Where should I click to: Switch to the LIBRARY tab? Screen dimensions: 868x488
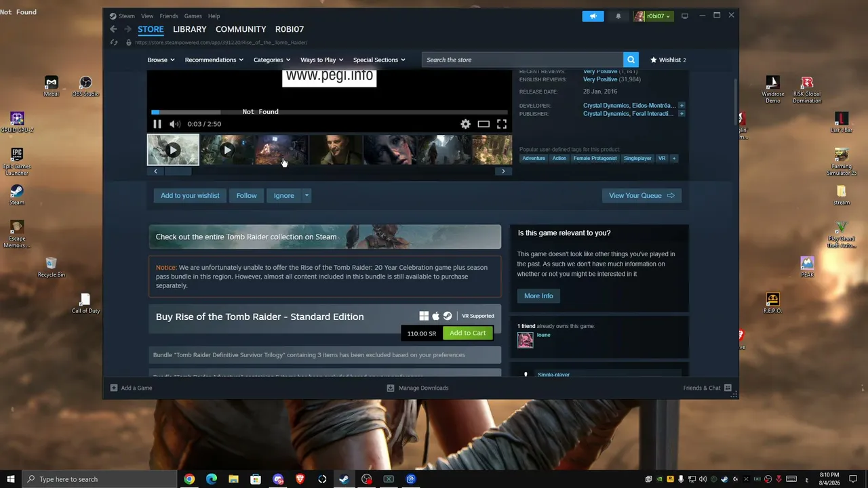[x=189, y=29]
